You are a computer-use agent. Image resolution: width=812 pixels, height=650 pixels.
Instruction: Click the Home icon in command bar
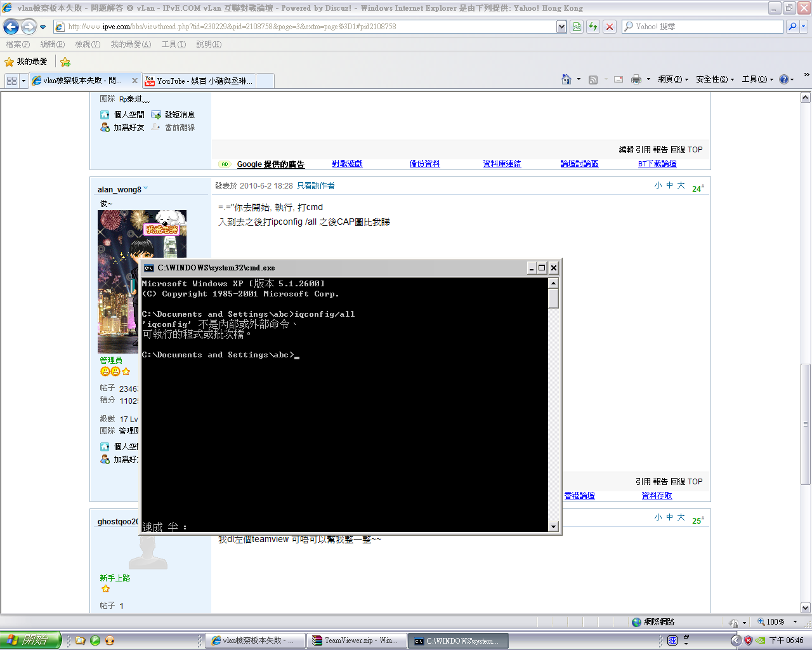coord(566,79)
